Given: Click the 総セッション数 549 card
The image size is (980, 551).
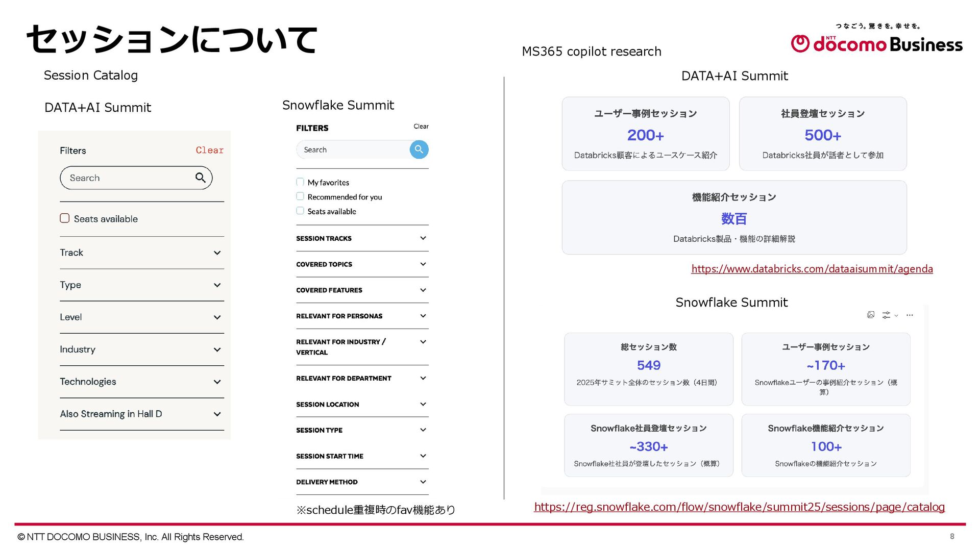Looking at the screenshot, I should 649,369.
